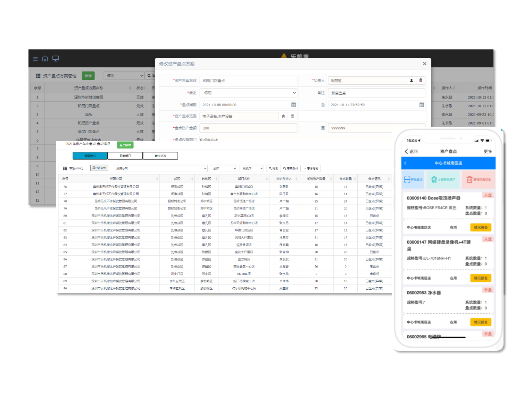Viewport: 532px width, 399px height.
Task: Click the 资产方案名称 input field
Action: tap(248, 80)
